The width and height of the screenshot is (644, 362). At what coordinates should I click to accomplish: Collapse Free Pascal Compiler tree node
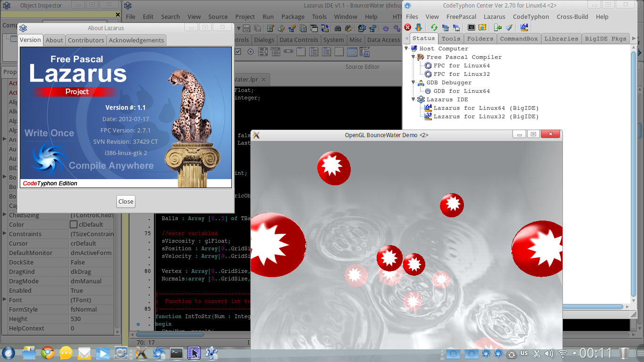click(x=413, y=57)
